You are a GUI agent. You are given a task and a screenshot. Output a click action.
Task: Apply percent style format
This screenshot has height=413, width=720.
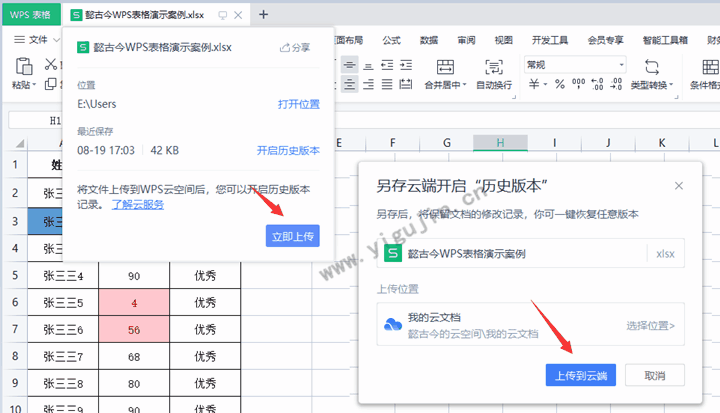pos(559,84)
